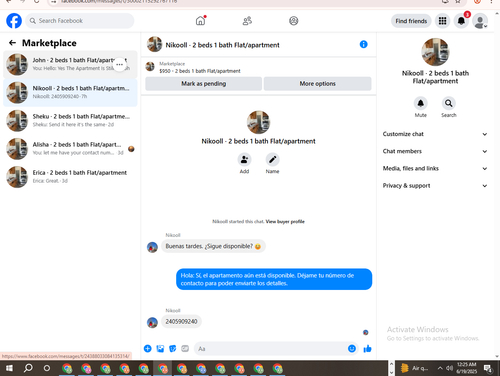Click the Aa message input field

pos(270,349)
